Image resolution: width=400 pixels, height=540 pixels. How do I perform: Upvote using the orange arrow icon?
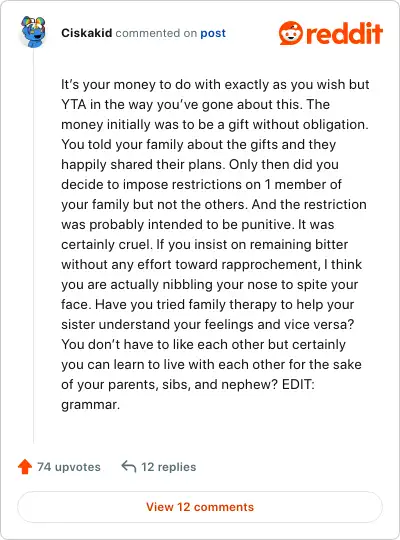(25, 467)
